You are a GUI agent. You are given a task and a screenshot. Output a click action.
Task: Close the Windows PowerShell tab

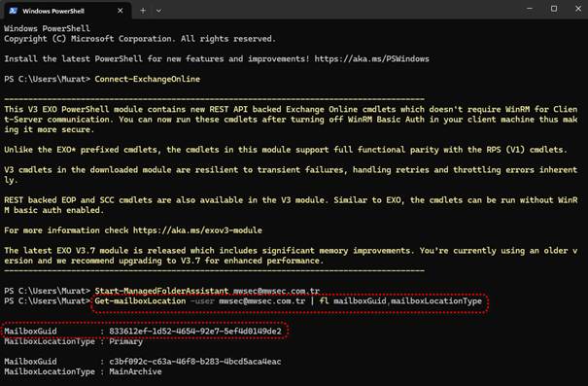[x=120, y=11]
